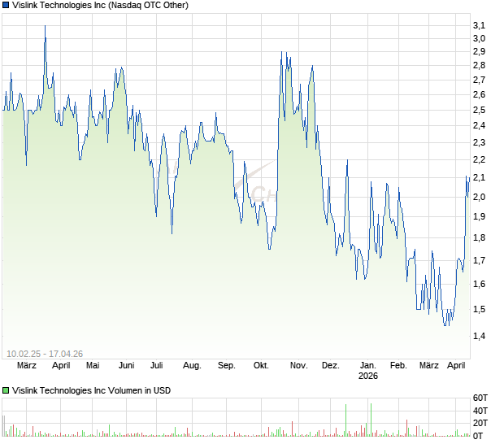Click the highest price peak above 3,0
Image resolution: width=504 pixels, height=444 pixels.
(45, 26)
